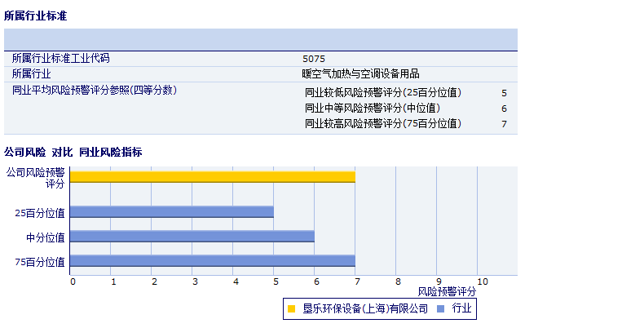Click the 公司风险预警评分 y-axis label

(35, 178)
